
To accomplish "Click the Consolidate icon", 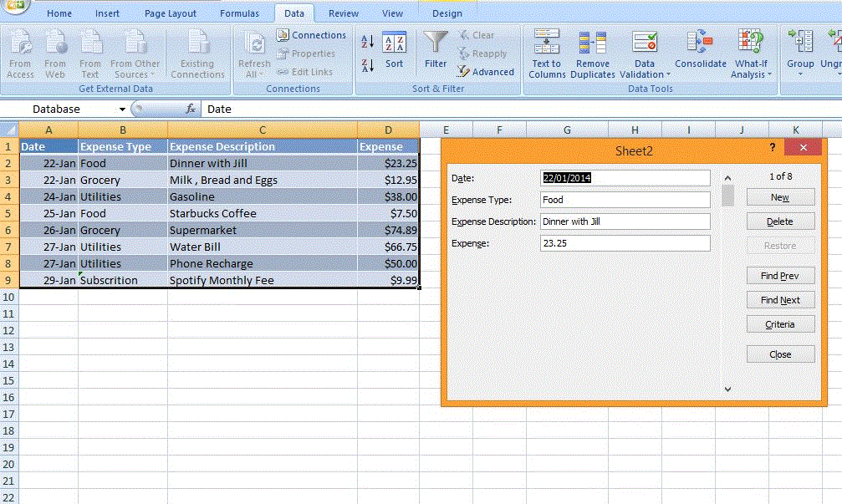I will click(x=700, y=50).
